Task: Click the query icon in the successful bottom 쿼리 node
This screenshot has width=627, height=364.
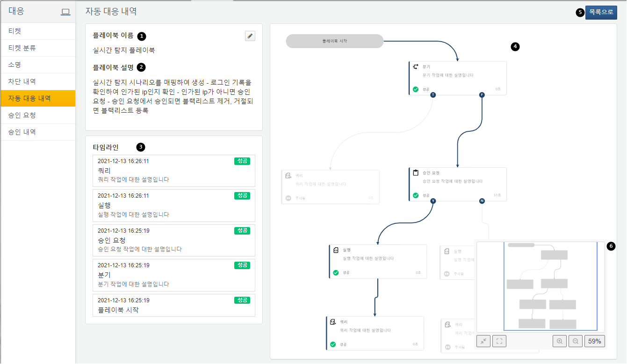Action: [x=333, y=322]
